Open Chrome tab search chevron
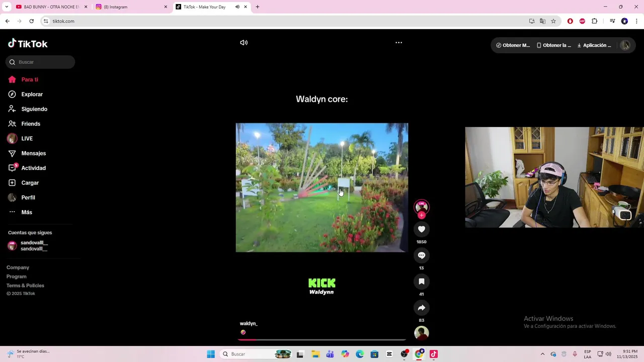This screenshot has width=644, height=362. coord(7,7)
